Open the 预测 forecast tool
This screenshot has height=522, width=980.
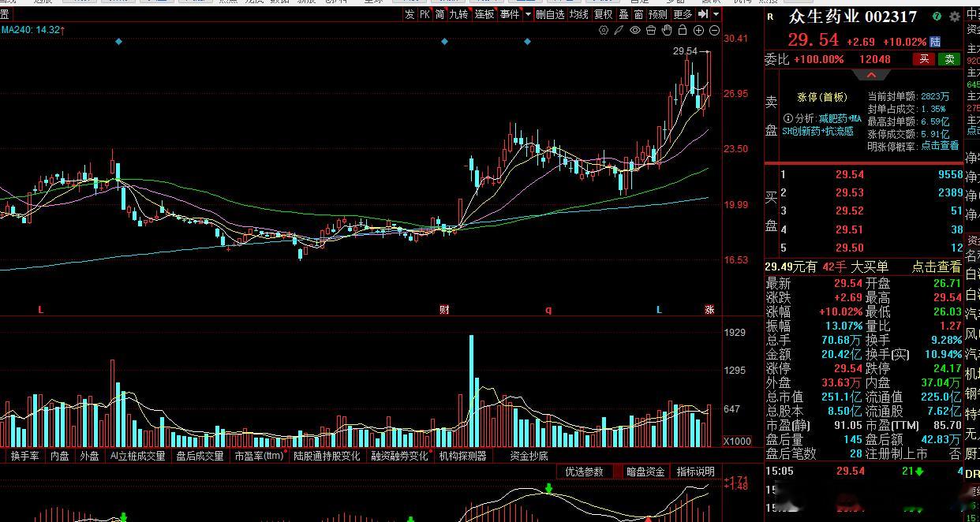(658, 14)
